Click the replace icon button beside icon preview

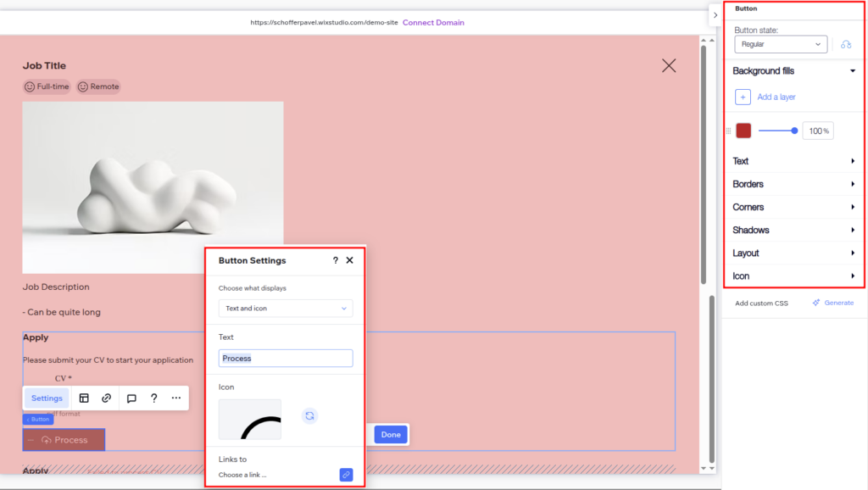309,415
